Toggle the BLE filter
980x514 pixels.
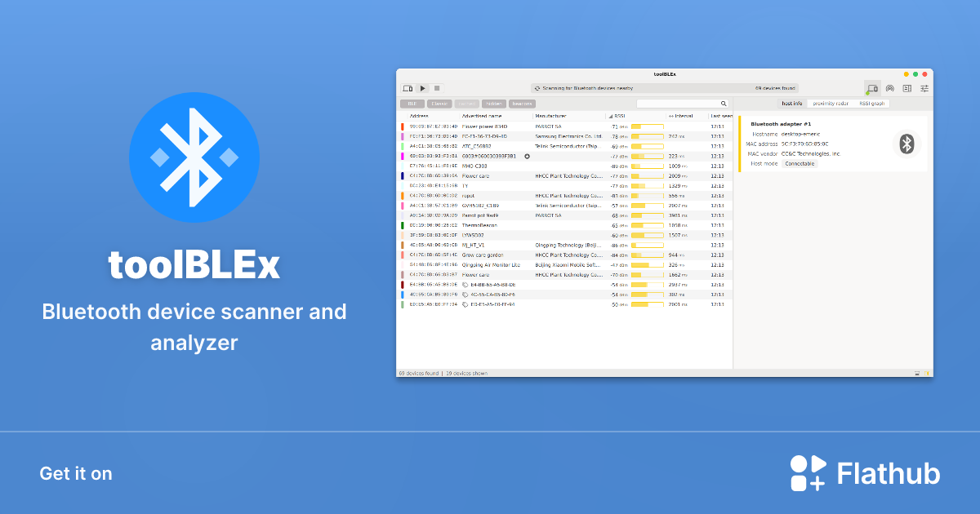pyautogui.click(x=412, y=104)
